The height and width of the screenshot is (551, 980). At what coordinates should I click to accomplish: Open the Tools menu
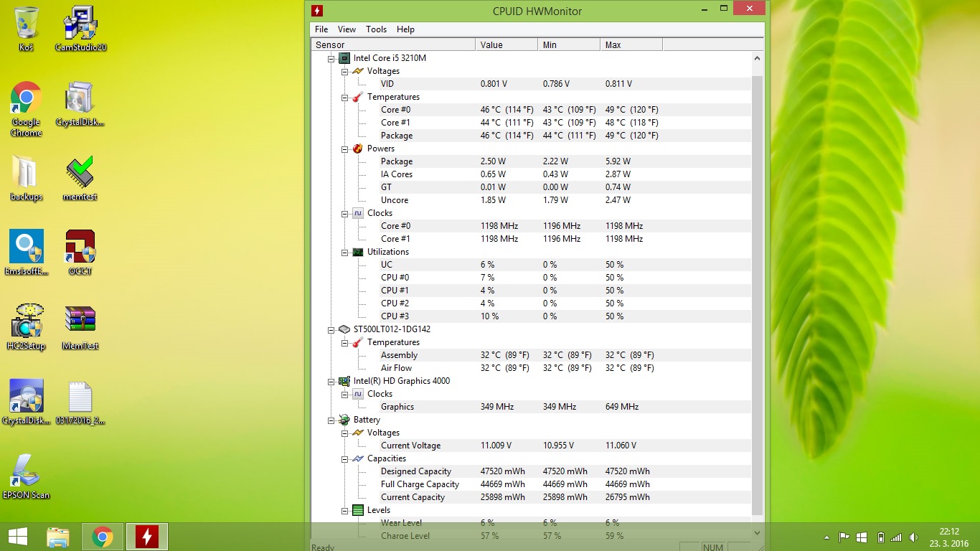(x=376, y=29)
